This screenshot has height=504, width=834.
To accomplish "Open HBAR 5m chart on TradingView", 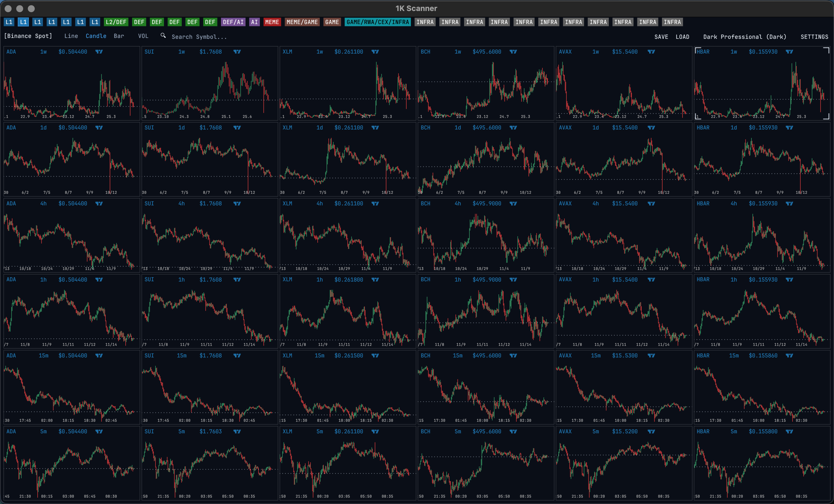I will tap(790, 432).
